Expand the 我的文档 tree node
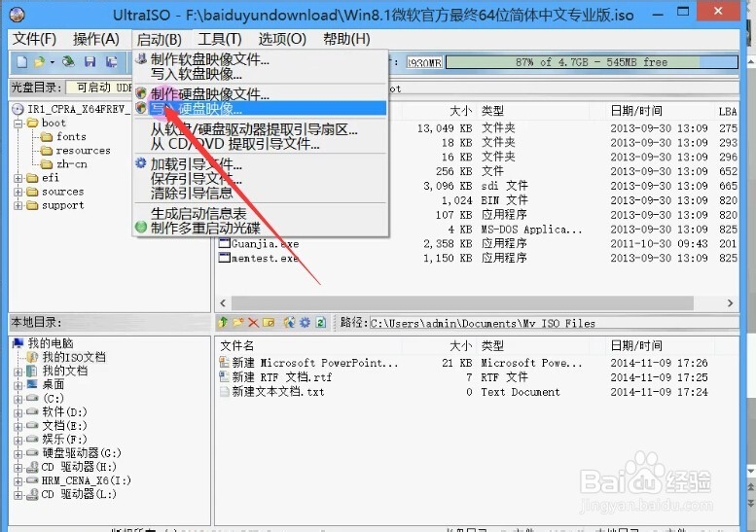 pyautogui.click(x=18, y=372)
